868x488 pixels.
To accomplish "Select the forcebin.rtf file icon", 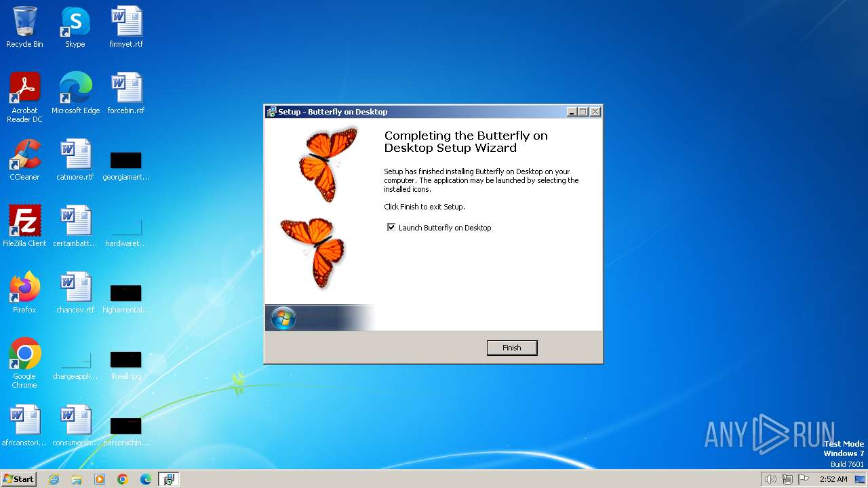I will tap(126, 94).
